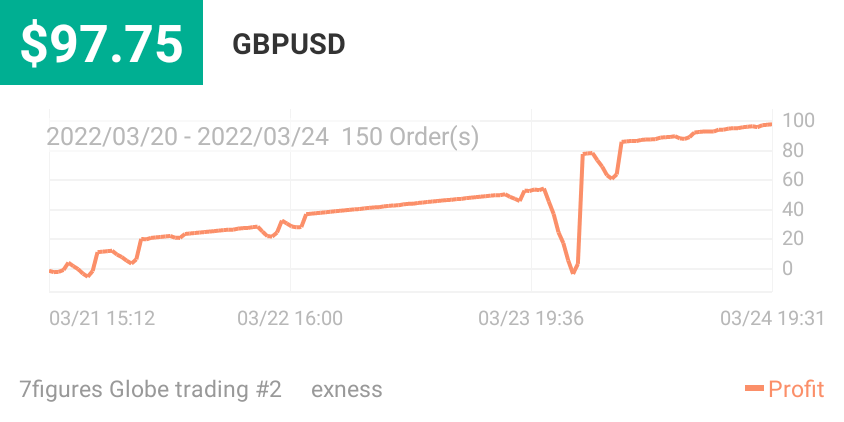Click the profit line's deepest dip near zero
Screen dimensions: 844x422
(x=573, y=272)
